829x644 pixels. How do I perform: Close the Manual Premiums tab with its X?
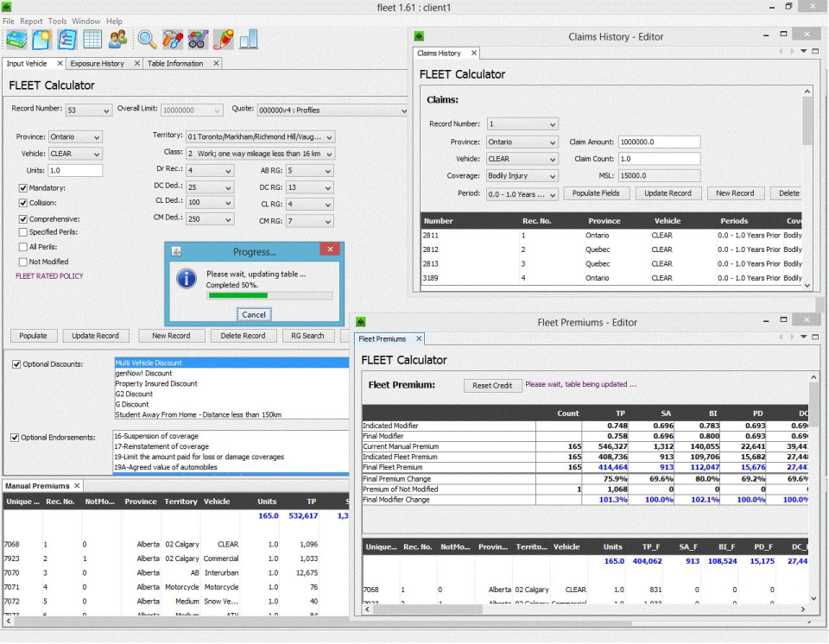pos(77,485)
